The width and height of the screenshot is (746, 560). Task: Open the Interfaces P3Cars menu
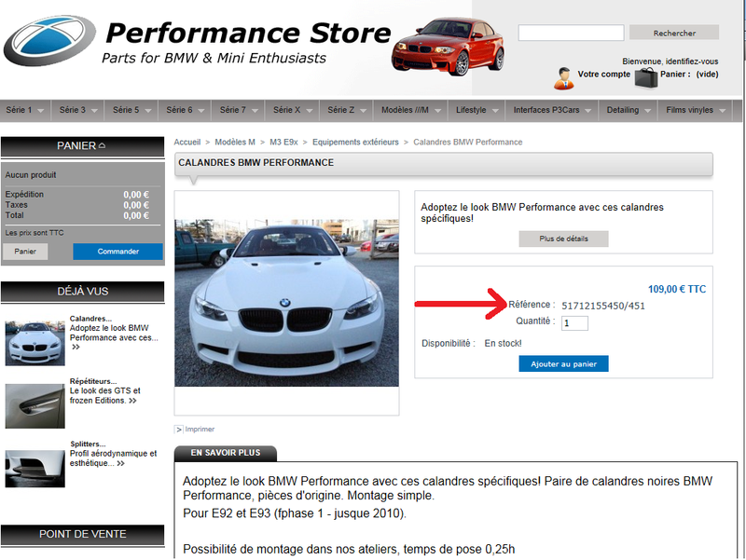click(x=552, y=110)
